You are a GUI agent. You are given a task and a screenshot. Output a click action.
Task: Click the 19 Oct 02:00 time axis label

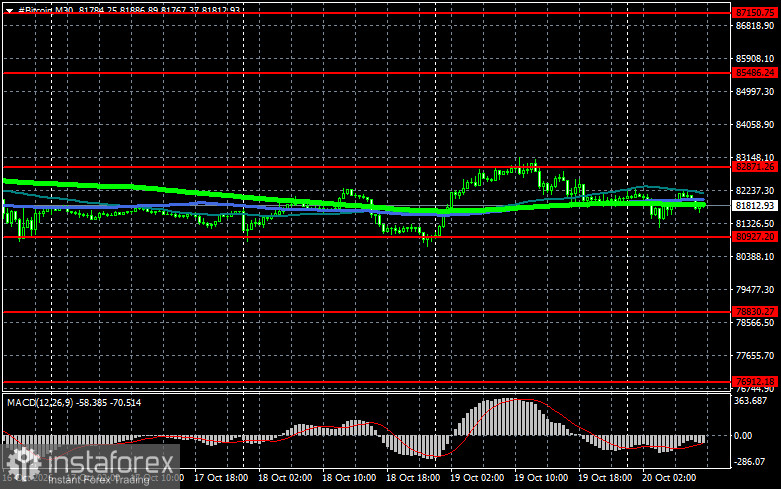[x=477, y=478]
